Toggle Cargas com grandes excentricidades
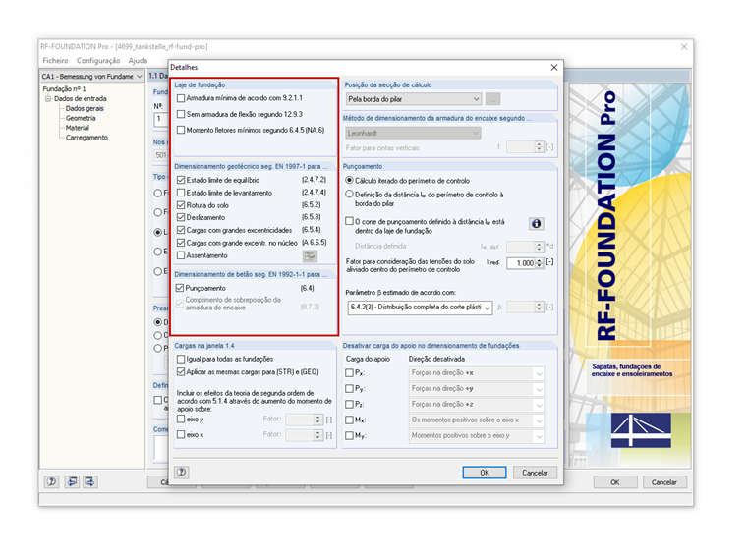This screenshot has width=747, height=560. (x=181, y=230)
